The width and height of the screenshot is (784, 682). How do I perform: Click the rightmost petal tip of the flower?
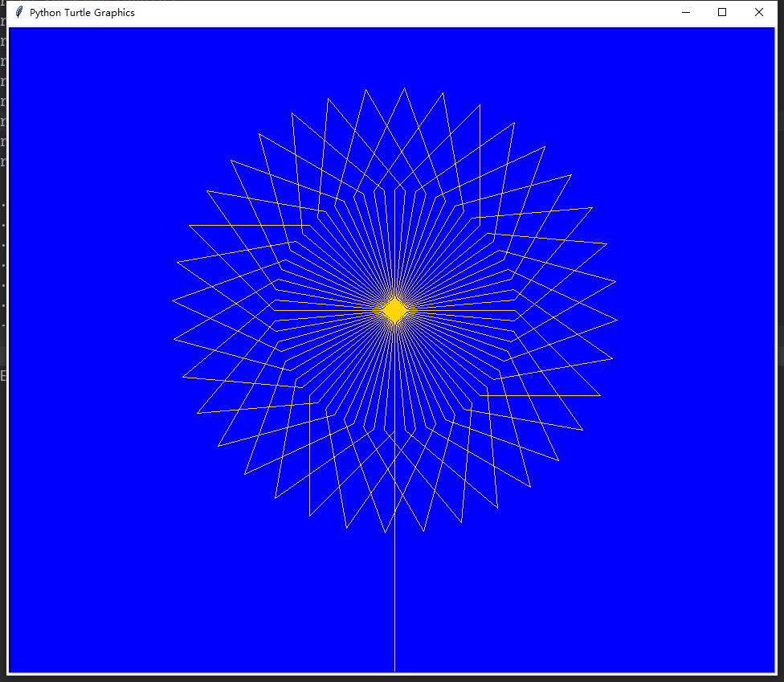616,320
